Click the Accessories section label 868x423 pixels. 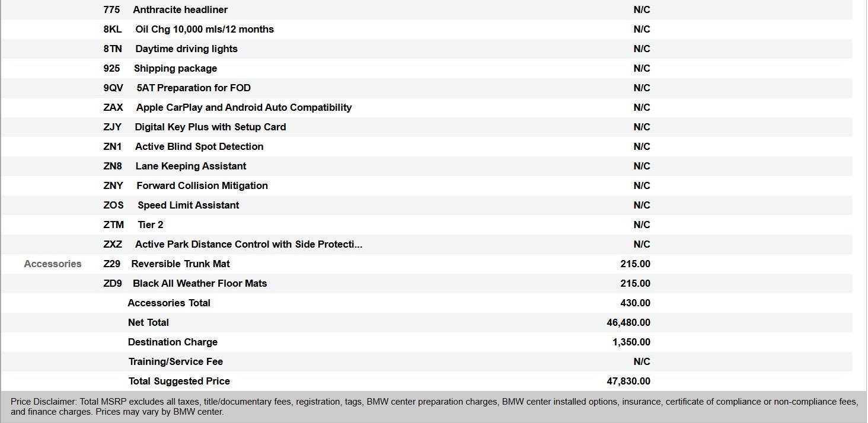pos(53,264)
